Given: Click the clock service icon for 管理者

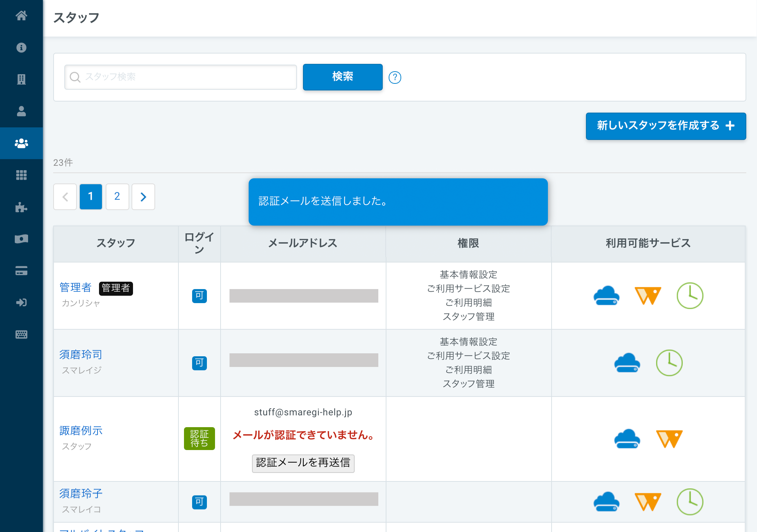Looking at the screenshot, I should click(x=690, y=296).
